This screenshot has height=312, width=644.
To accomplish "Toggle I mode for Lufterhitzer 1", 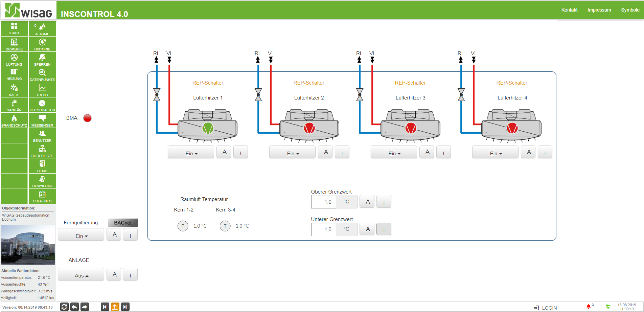I will pyautogui.click(x=240, y=152).
